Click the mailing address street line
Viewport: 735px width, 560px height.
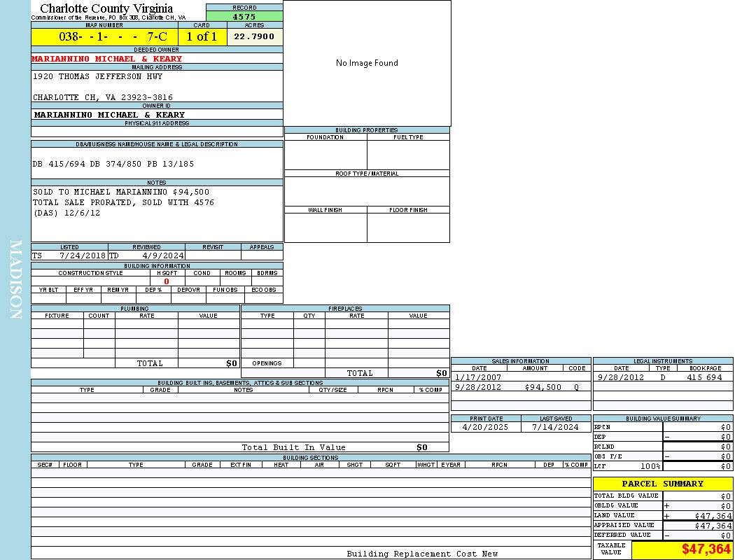[97, 76]
